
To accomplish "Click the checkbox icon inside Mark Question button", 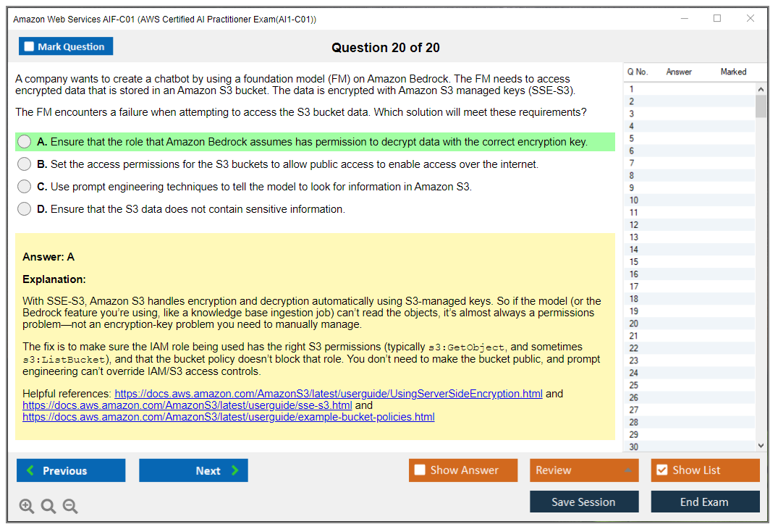I will [30, 46].
